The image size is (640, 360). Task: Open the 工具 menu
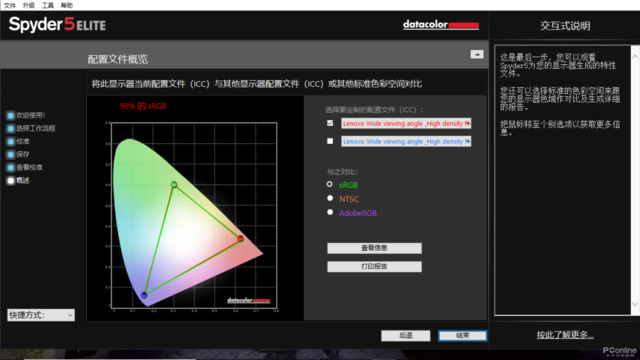tap(48, 5)
